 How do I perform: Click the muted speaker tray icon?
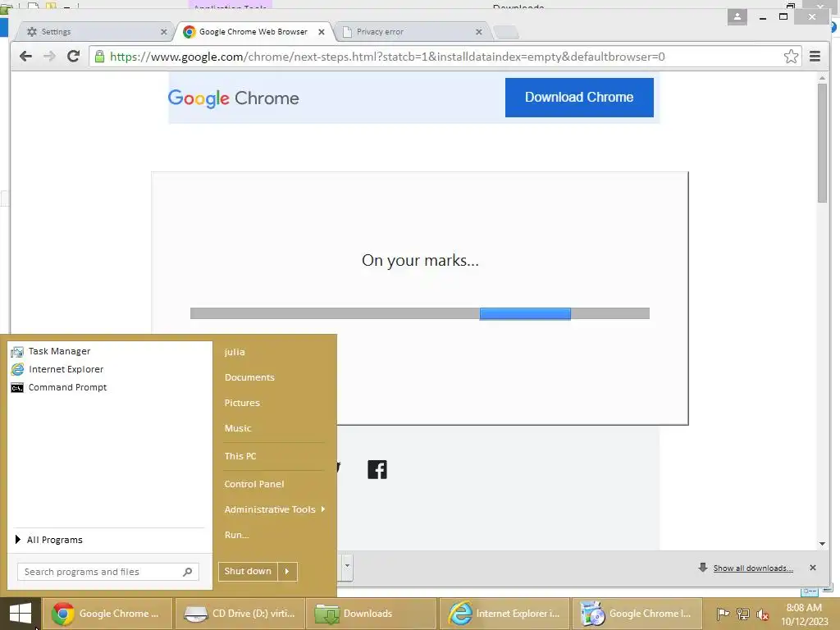pyautogui.click(x=763, y=614)
